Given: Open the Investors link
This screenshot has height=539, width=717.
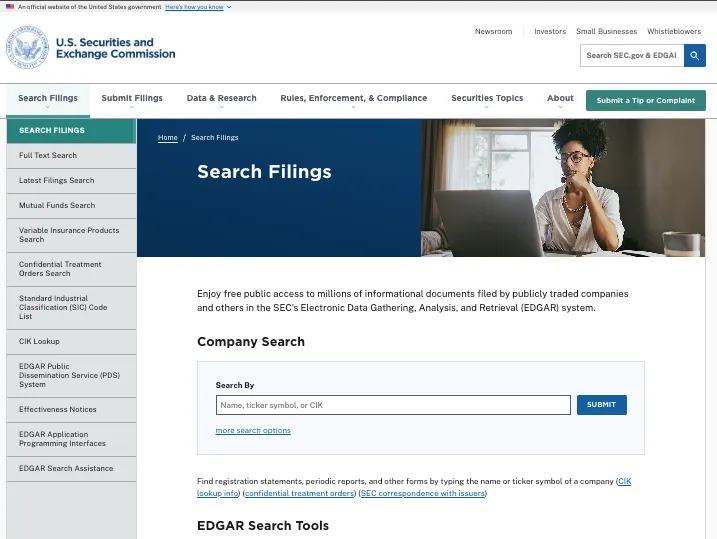Looking at the screenshot, I should (x=550, y=32).
